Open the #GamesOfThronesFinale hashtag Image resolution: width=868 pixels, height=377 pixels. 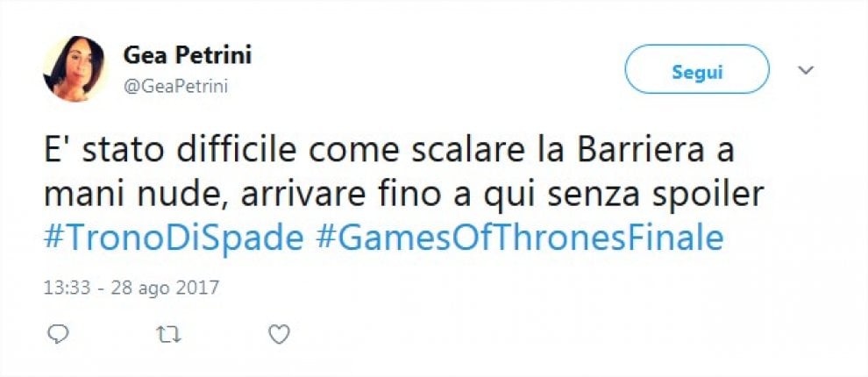[x=520, y=239]
